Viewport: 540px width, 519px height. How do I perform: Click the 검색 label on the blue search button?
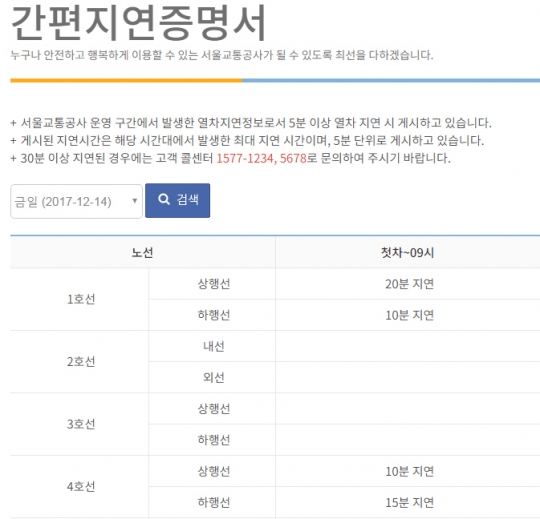(x=188, y=199)
